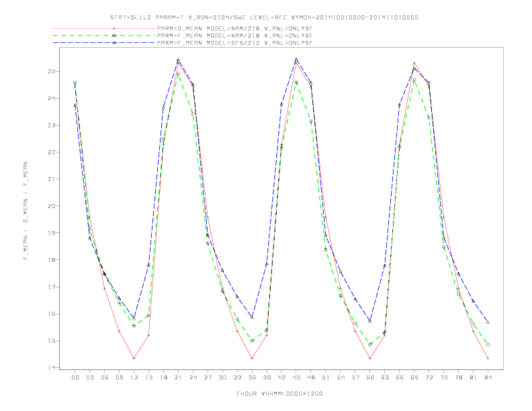Click the x-axis forecast hour label 84

pos(488,377)
